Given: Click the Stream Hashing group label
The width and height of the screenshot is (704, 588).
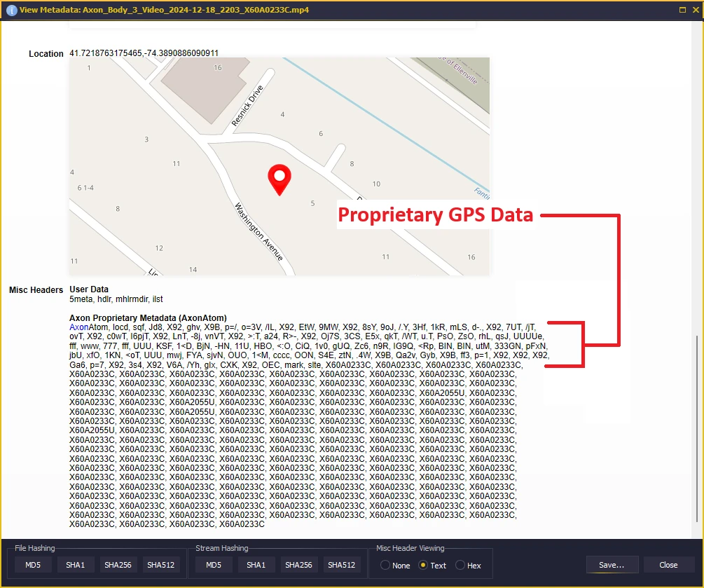Looking at the screenshot, I should pyautogui.click(x=222, y=548).
